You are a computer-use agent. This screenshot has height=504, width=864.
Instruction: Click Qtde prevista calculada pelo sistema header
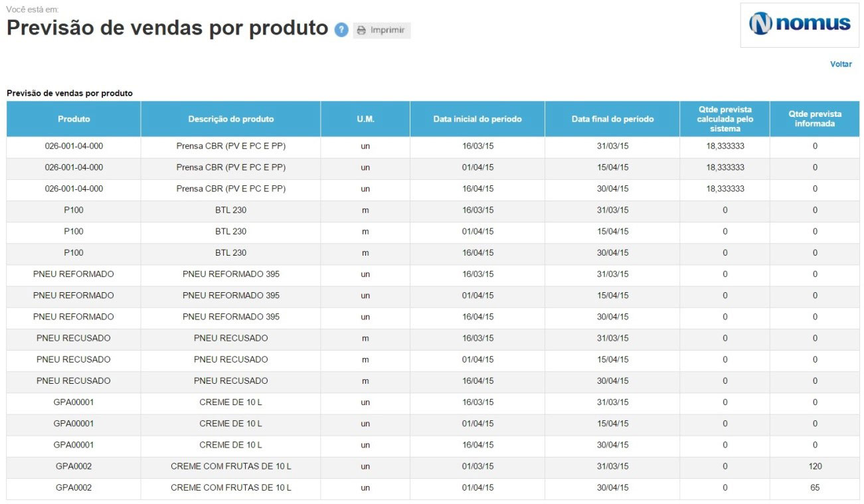click(x=725, y=119)
